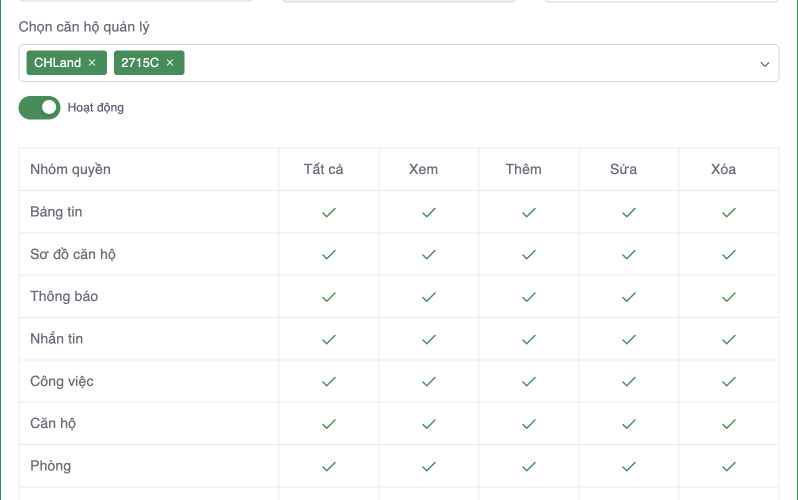Toggle Xem permission for Sơ đồ căn hộ
This screenshot has height=500, width=798.
click(x=428, y=254)
